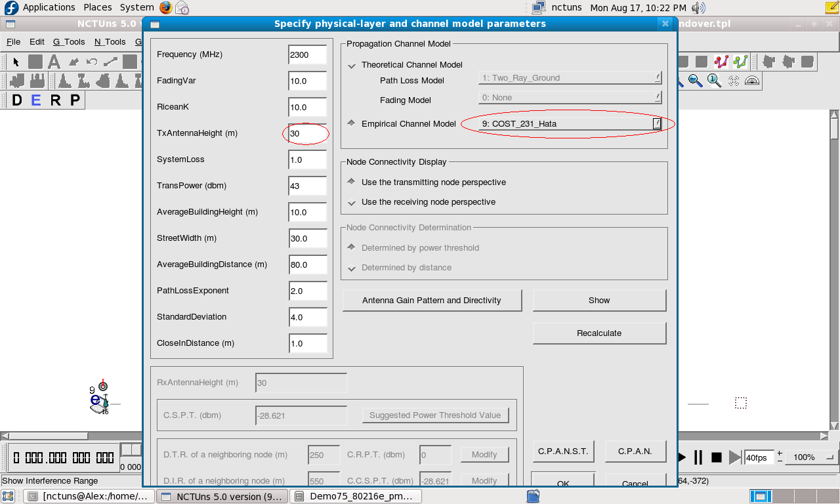The width and height of the screenshot is (840, 504).
Task: Launch Firefox from top panel
Action: [x=166, y=7]
